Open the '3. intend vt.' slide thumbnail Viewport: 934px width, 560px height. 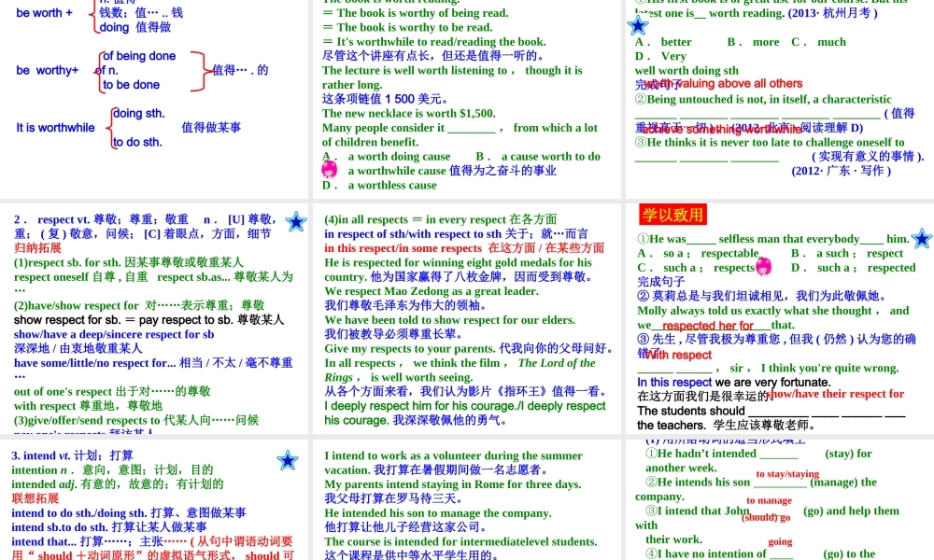tap(154, 500)
